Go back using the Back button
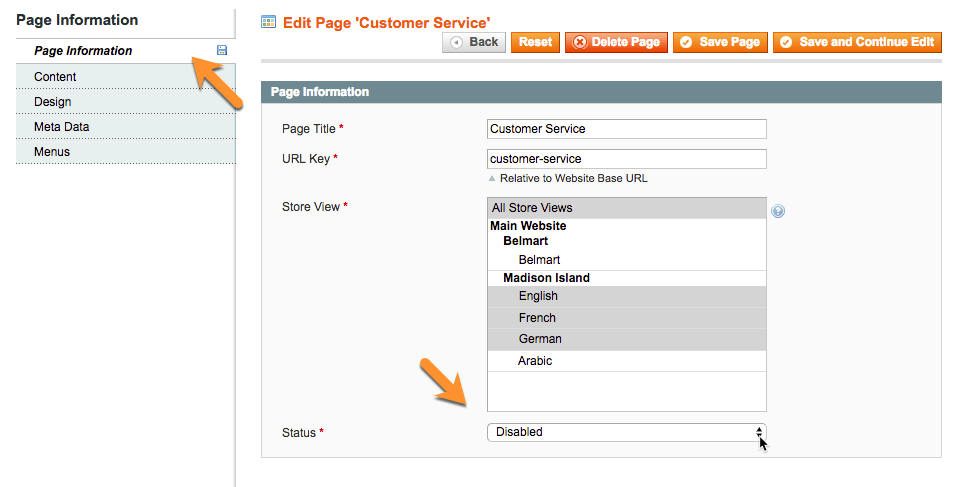The height and width of the screenshot is (487, 959). [474, 42]
